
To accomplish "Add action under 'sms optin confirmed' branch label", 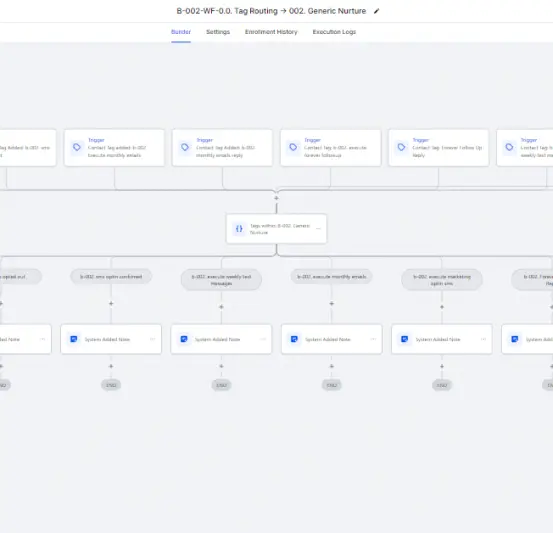I will point(111,303).
